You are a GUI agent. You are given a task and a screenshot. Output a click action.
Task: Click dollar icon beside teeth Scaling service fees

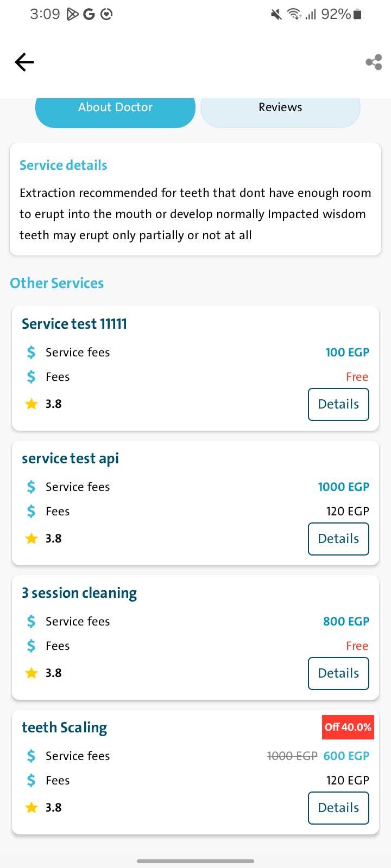click(x=31, y=756)
